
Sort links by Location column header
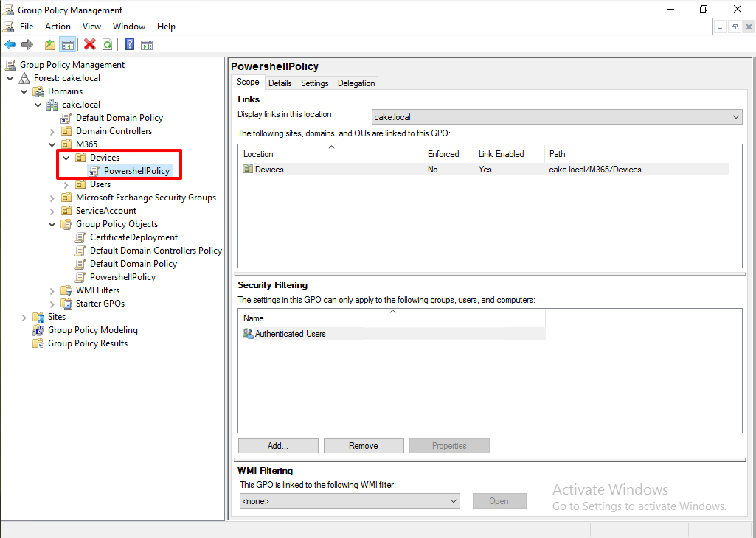click(330, 154)
